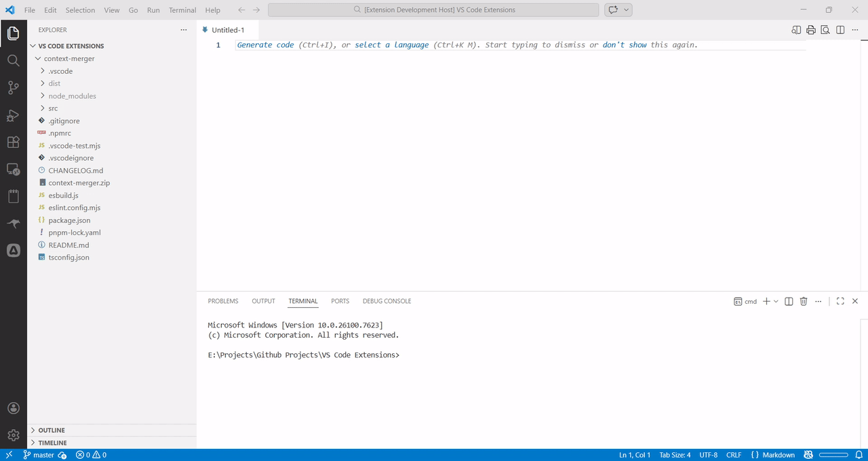
Task: Open the terminal profile dropdown arrow
Action: (777, 301)
